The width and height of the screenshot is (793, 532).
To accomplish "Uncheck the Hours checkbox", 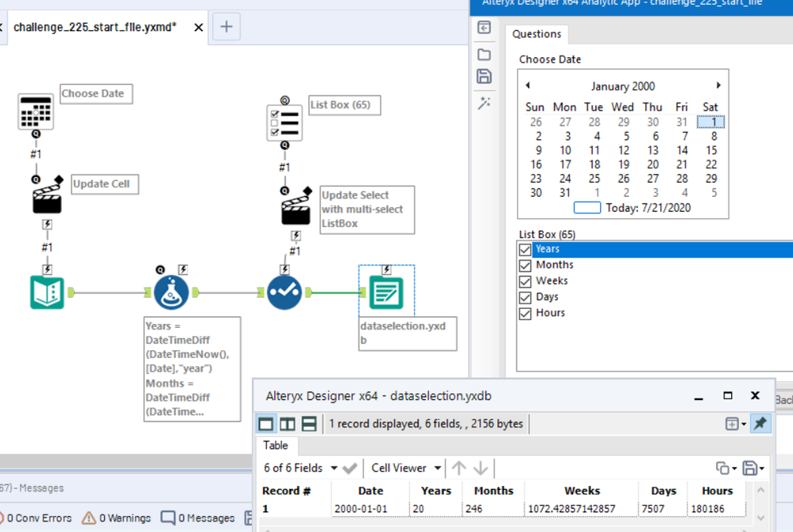I will (x=525, y=313).
